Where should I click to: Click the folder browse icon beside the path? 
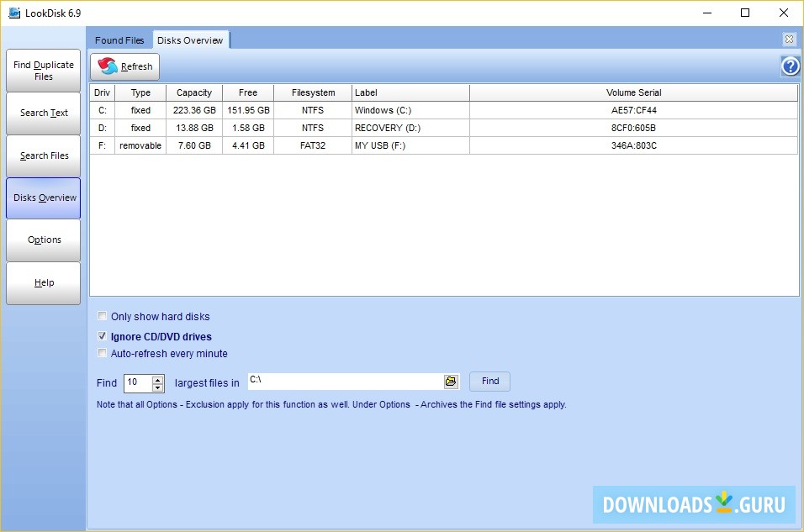click(x=451, y=381)
